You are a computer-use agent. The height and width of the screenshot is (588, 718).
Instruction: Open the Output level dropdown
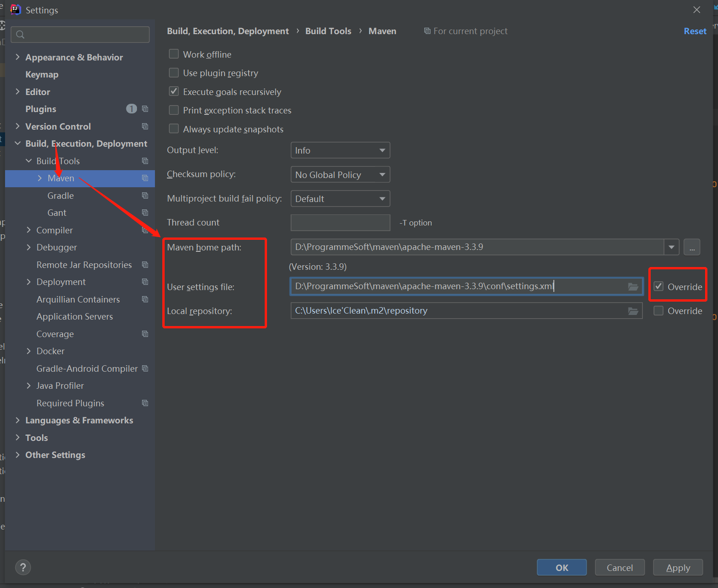coord(340,150)
